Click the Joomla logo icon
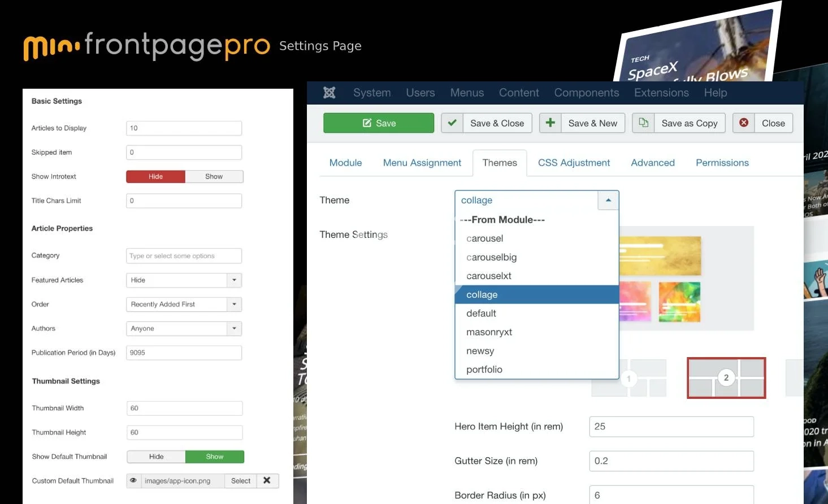The image size is (828, 504). tap(330, 93)
